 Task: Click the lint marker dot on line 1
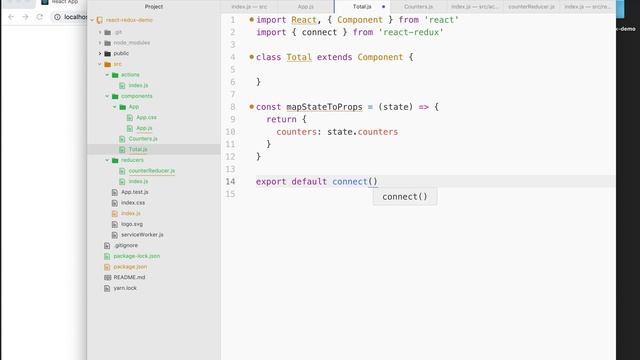[251, 20]
